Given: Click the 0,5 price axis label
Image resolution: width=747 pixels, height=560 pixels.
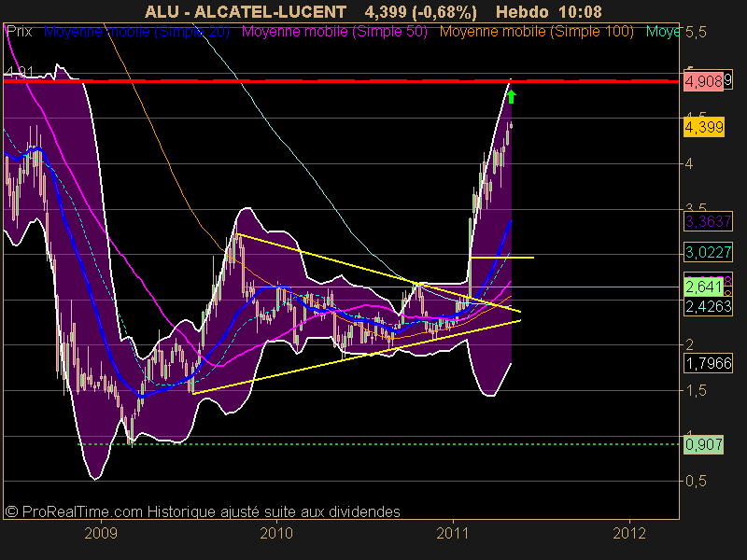Looking at the screenshot, I should coord(696,481).
